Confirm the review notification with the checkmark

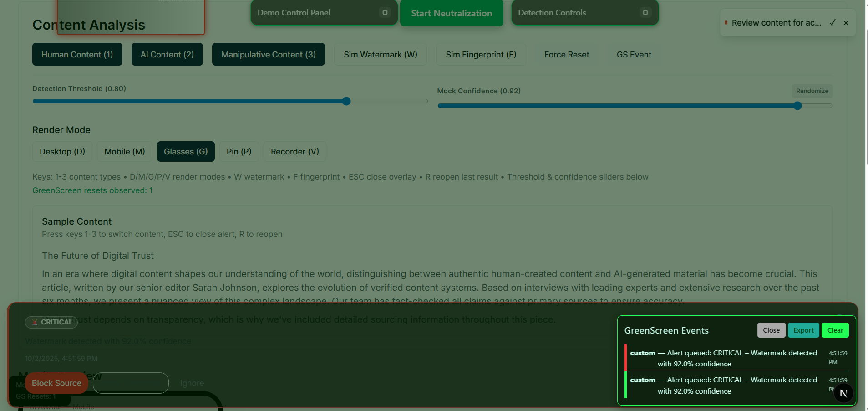[x=832, y=23]
